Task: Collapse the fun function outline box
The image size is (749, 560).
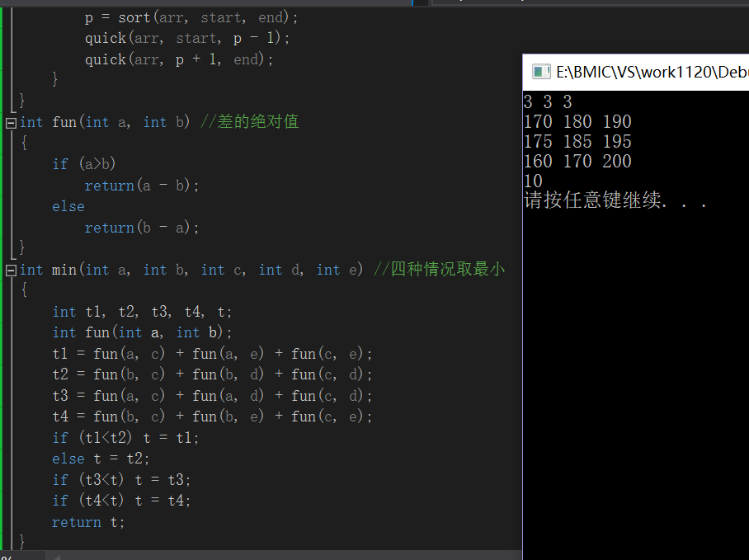Action: [x=11, y=122]
